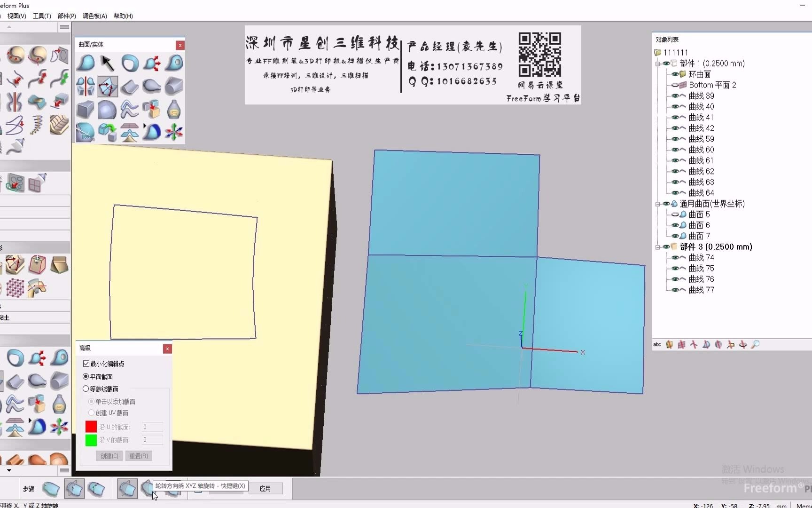Viewport: 812px width, 508px height.
Task: Open the 工具(T) menu
Action: (41, 16)
